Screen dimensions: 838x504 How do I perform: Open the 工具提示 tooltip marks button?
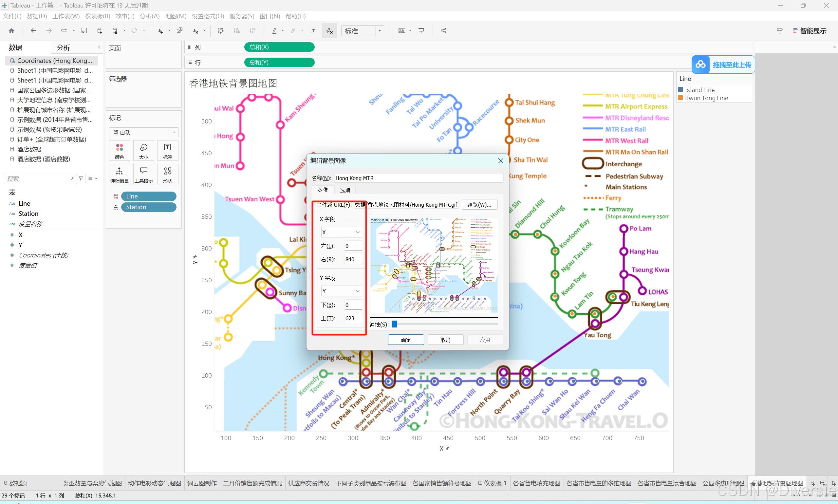point(144,174)
